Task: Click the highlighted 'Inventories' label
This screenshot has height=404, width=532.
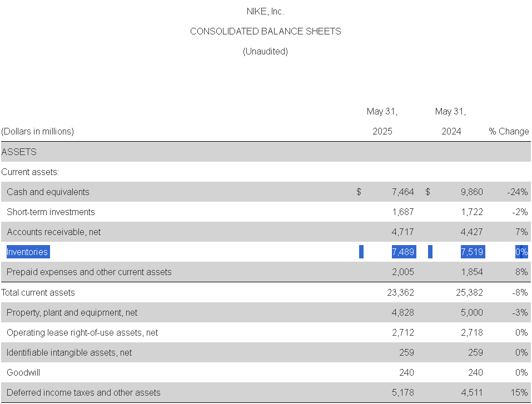Action: coord(28,252)
